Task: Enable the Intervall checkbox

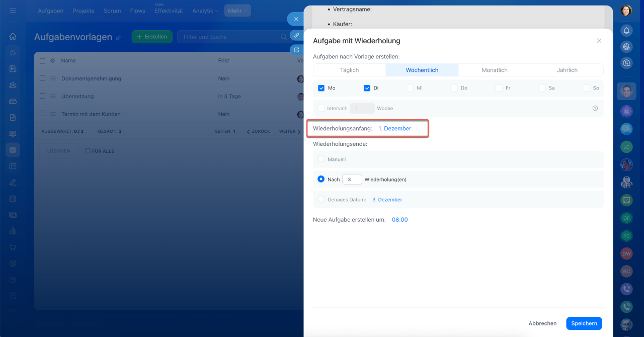Action: (x=321, y=108)
